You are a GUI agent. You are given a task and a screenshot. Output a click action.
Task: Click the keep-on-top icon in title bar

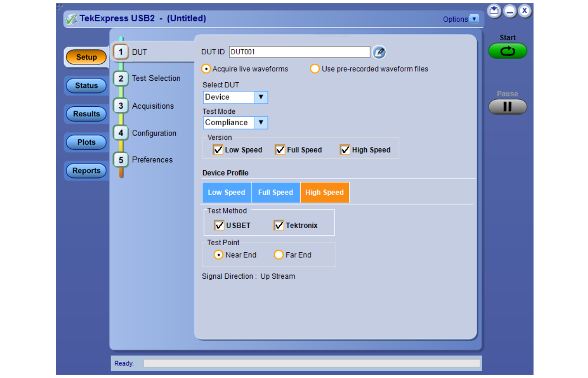(494, 11)
